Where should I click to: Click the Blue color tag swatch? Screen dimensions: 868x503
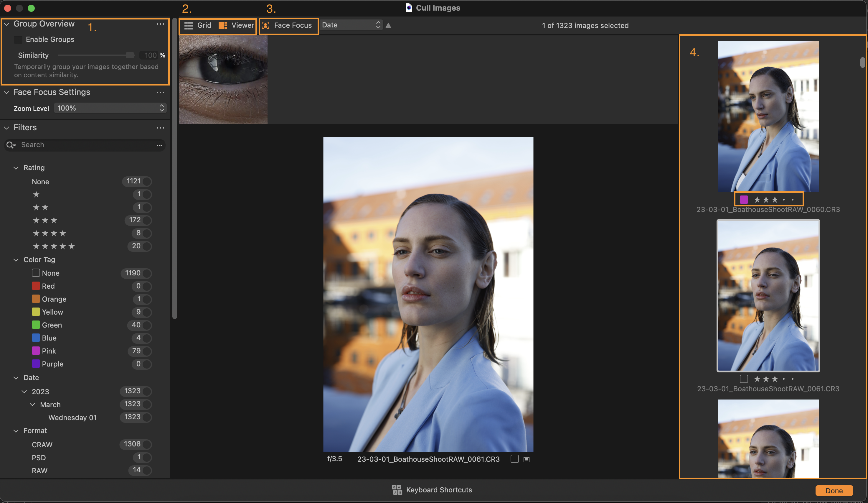pyautogui.click(x=36, y=338)
